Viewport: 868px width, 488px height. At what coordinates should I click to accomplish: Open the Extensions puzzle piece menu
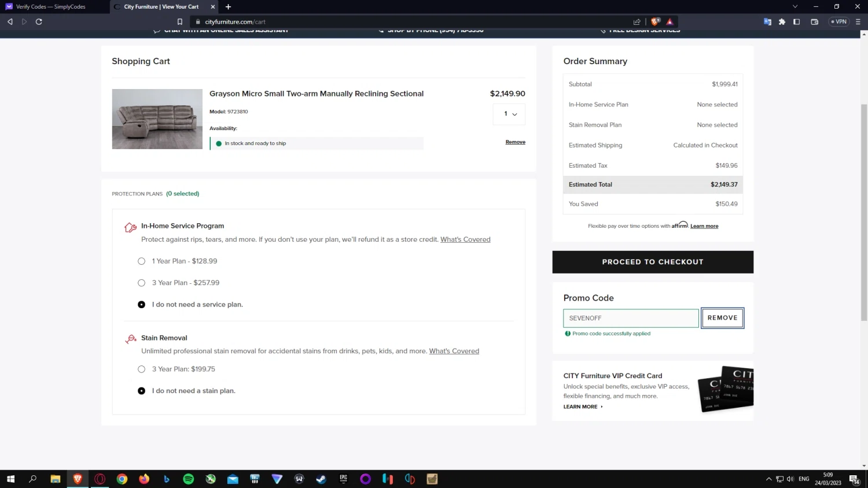tap(782, 22)
